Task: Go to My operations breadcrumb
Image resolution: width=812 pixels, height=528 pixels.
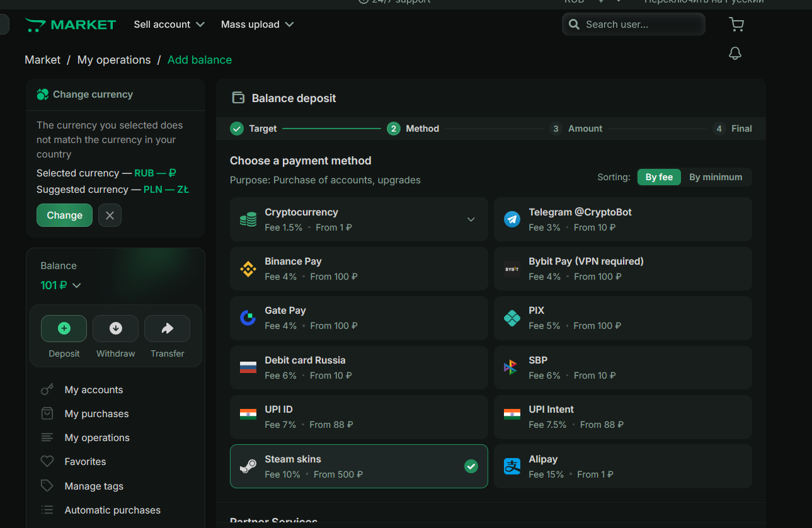Action: 114,60
